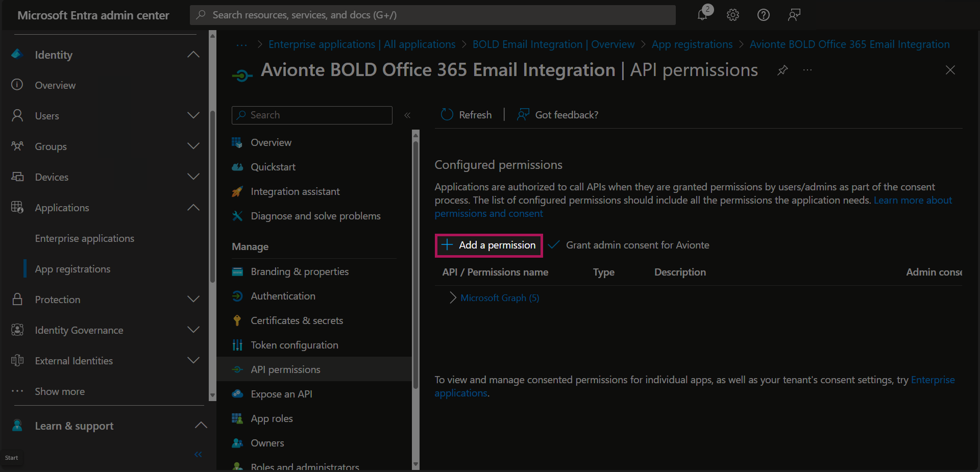Open the settings gear icon
Viewport: 980px width, 472px height.
(733, 15)
